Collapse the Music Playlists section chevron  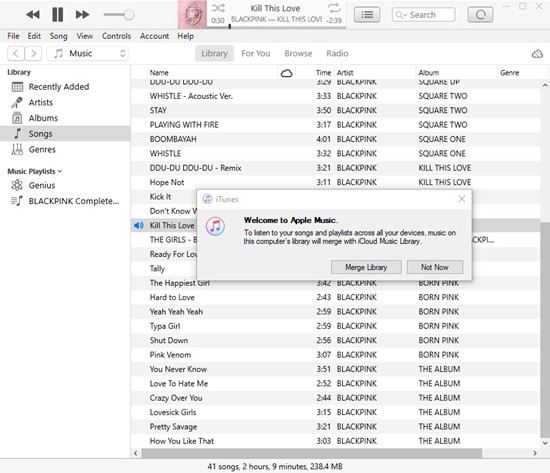coord(60,171)
